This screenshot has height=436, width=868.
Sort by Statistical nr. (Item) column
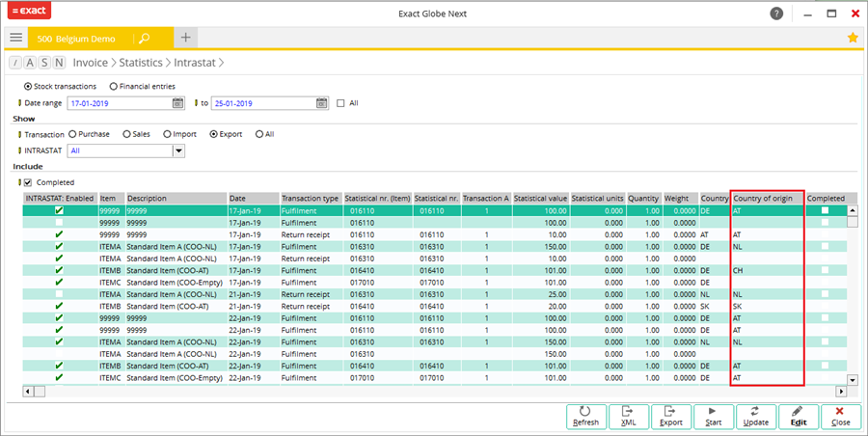click(377, 199)
